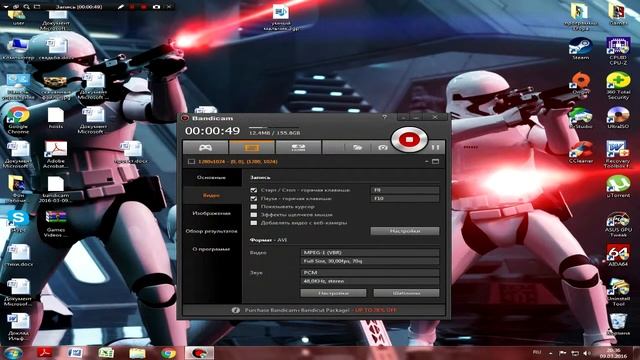The image size is (640, 360).
Task: Open the Recycle Bin on desktop
Action: [x=618, y=325]
